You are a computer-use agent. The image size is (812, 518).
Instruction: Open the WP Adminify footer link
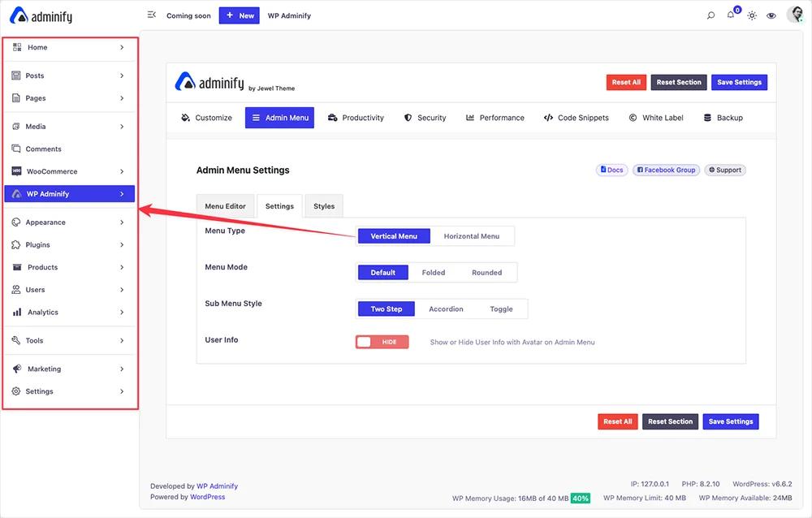[217, 486]
